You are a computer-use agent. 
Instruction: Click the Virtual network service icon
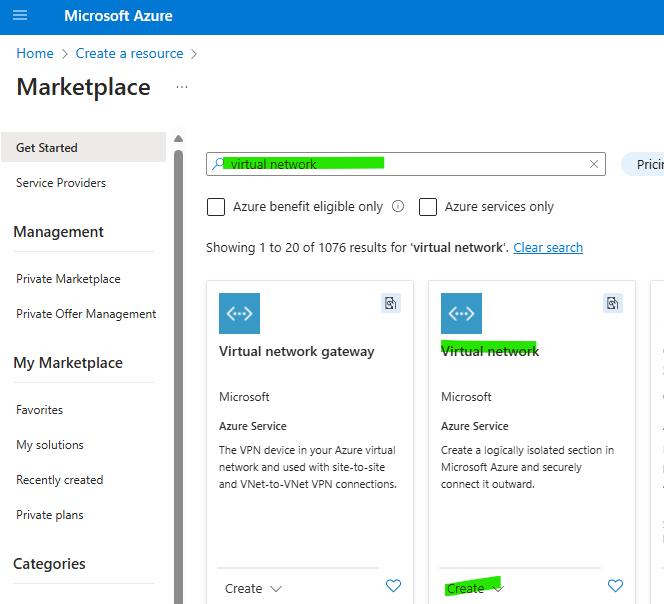coord(461,313)
